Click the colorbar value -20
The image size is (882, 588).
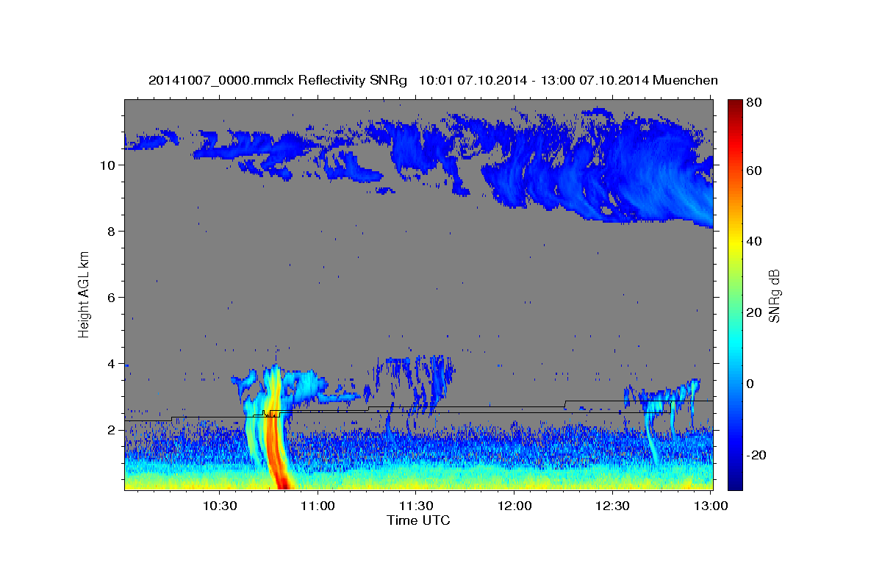pos(755,454)
